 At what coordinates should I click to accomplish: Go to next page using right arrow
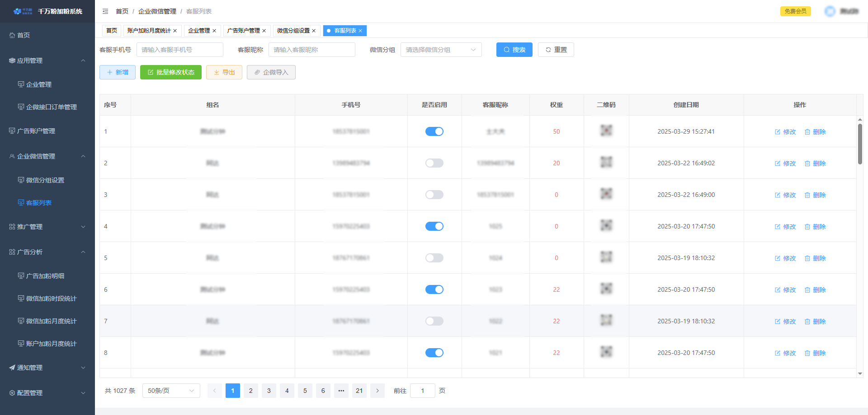pos(377,391)
